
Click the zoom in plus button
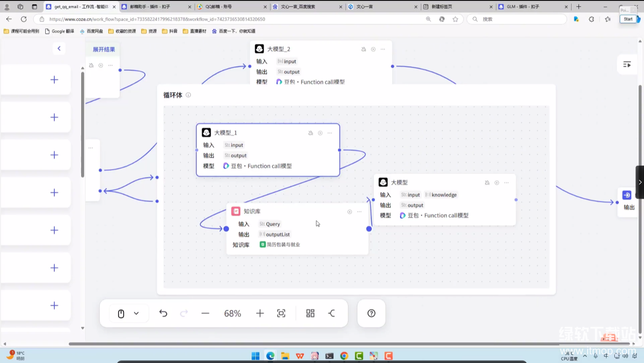[x=260, y=314]
